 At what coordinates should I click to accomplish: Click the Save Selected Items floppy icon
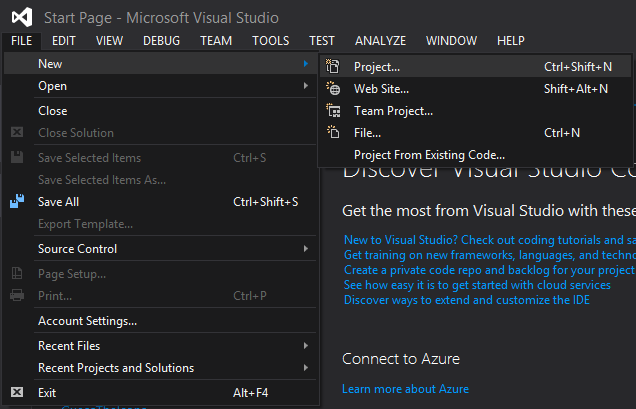(17, 157)
